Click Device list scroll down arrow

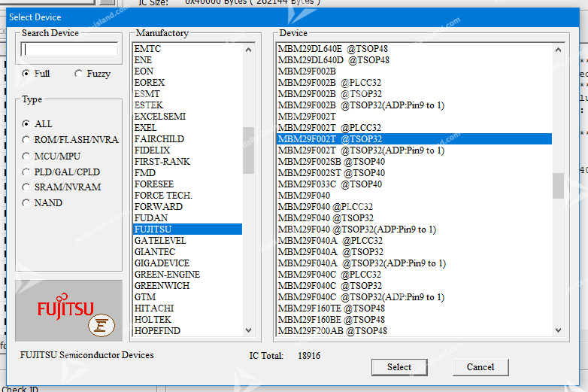click(558, 330)
